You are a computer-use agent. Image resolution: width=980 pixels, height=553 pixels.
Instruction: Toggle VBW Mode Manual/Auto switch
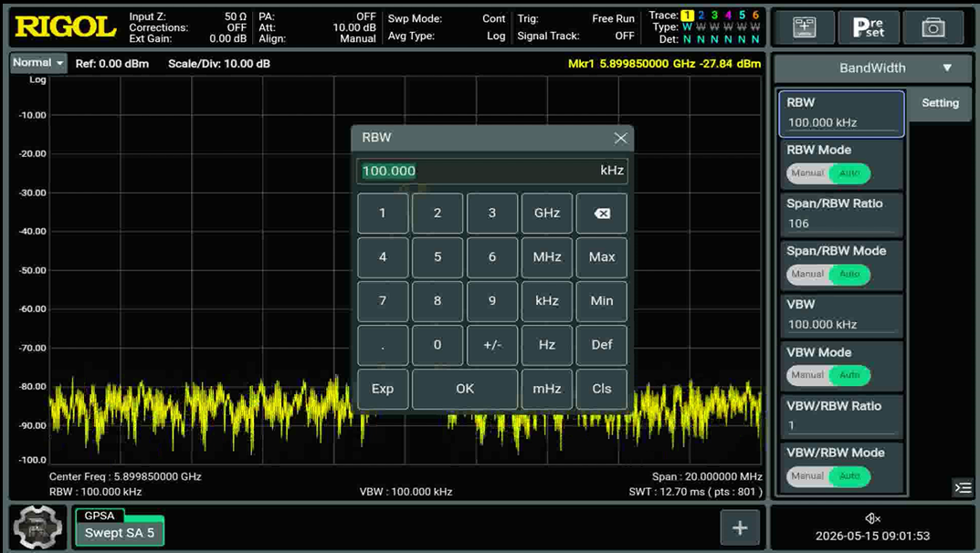828,375
